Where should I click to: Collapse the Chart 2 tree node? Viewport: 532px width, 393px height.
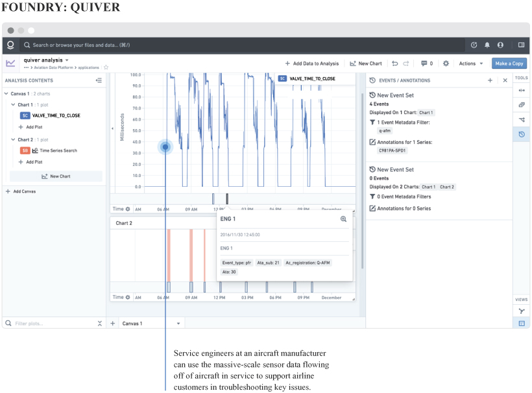[13, 139]
